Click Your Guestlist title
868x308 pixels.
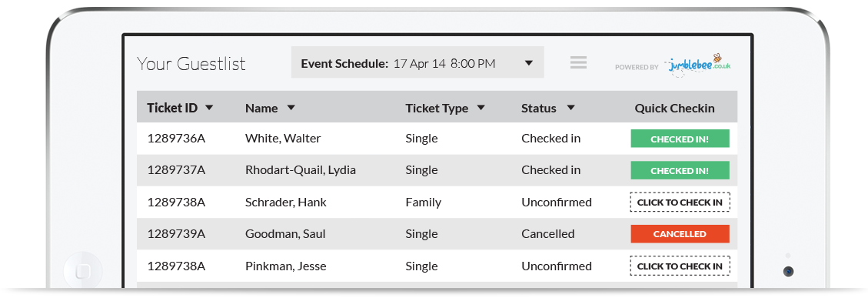point(191,64)
